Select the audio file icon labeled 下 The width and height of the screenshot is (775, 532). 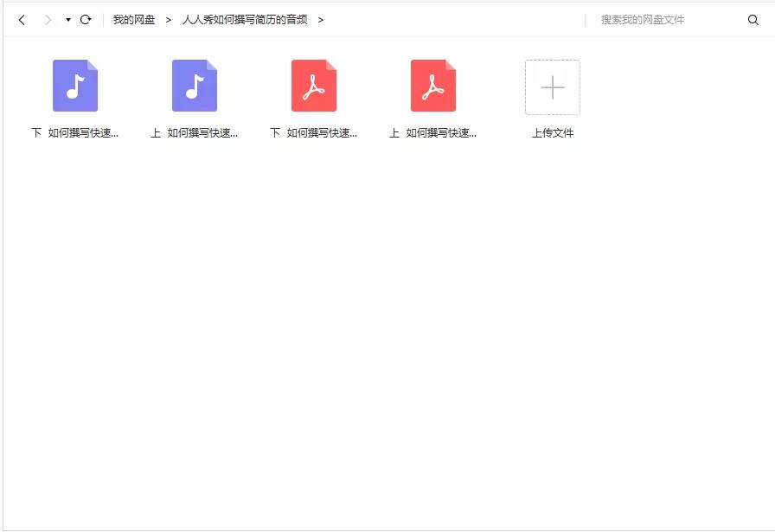tap(75, 86)
